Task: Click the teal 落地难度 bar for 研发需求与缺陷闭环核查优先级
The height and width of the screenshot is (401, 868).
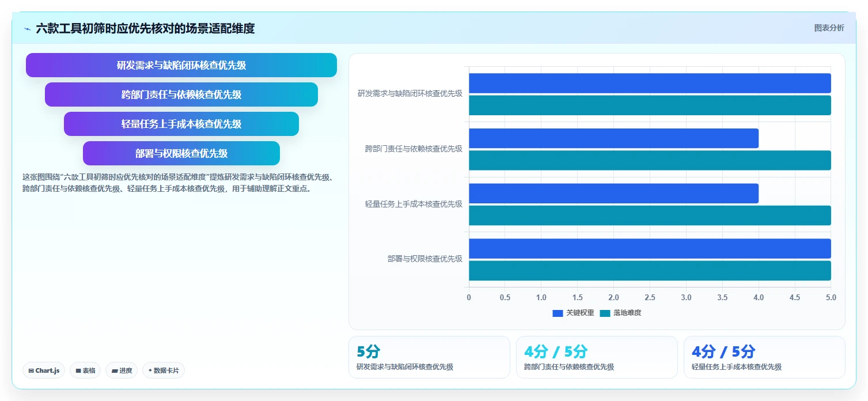Action: click(650, 105)
